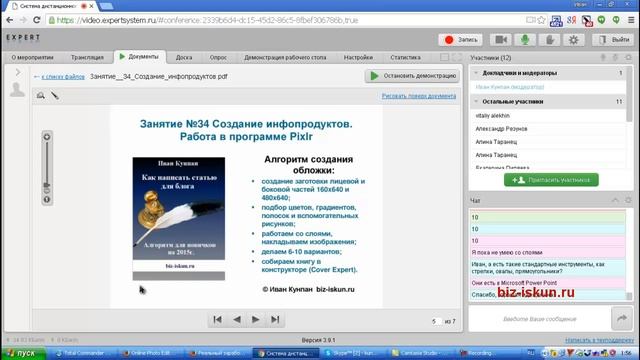Click Написать в техподдержку link
Viewport: 640px width, 360px height.
pyautogui.click(x=600, y=340)
